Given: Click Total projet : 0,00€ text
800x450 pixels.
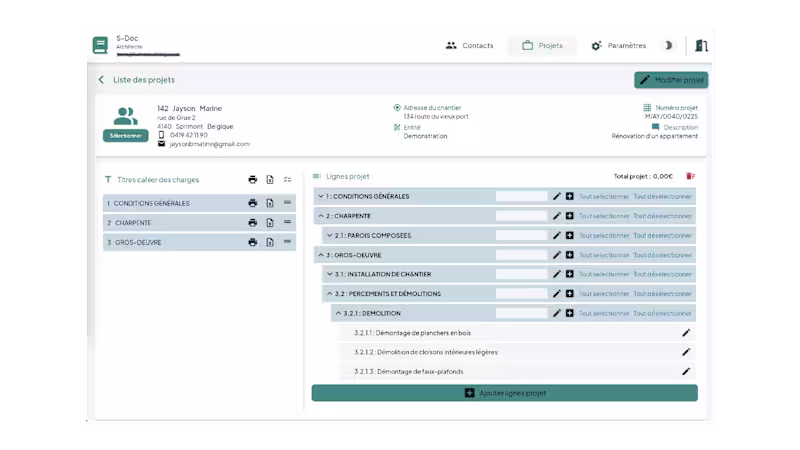Looking at the screenshot, I should click(x=643, y=176).
